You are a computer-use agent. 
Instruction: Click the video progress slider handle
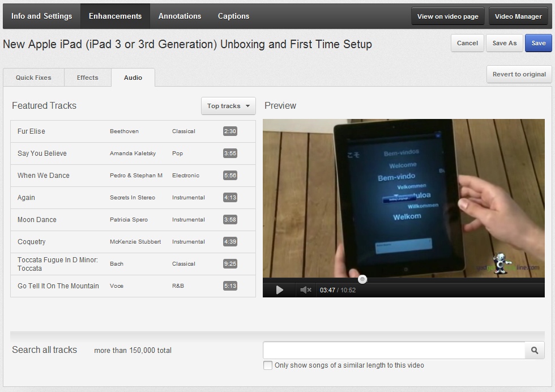[362, 279]
